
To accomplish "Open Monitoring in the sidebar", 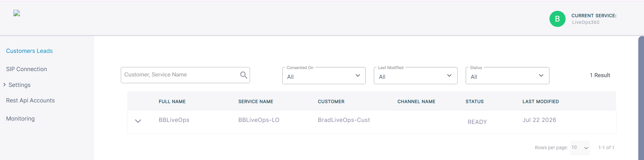I will tap(20, 119).
